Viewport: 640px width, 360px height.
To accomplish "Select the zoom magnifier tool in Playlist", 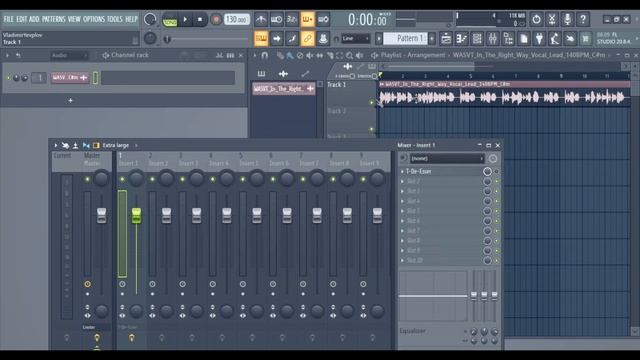I will (x=349, y=55).
